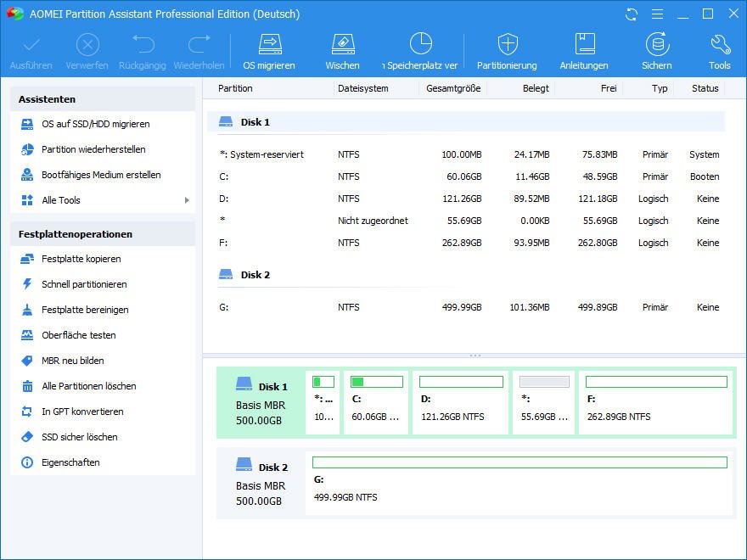Sort by the Dateisystem column header

click(362, 88)
